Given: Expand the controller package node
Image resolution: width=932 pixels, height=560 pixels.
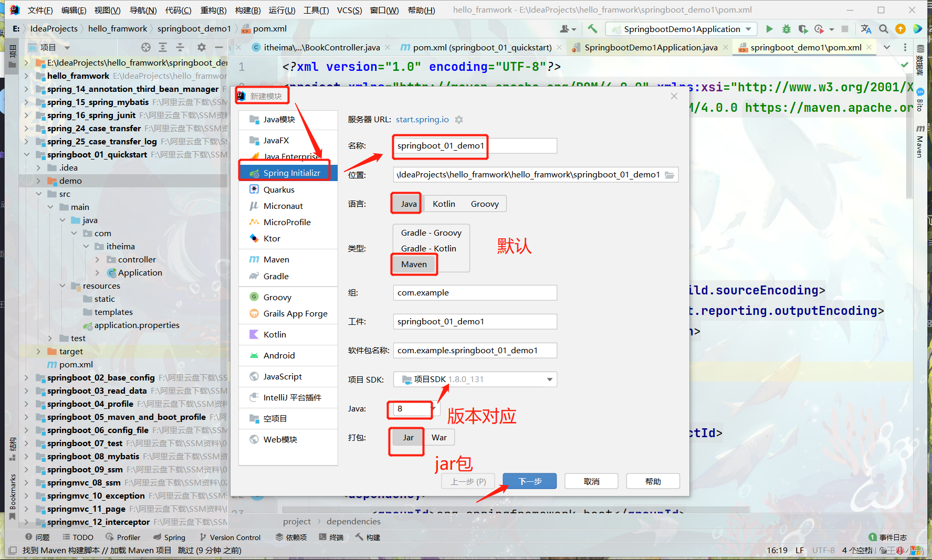Looking at the screenshot, I should [97, 259].
